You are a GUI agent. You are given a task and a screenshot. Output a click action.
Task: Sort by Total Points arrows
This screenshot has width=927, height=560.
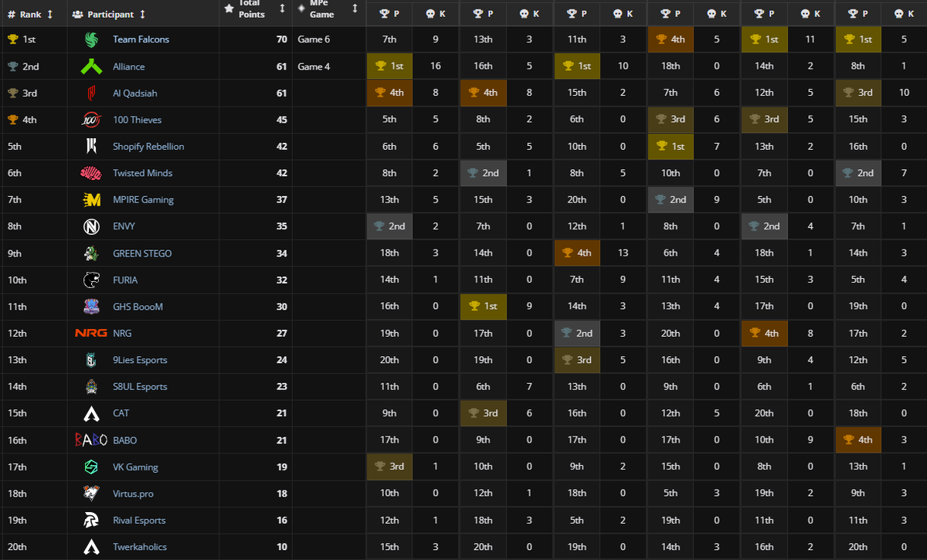pyautogui.click(x=282, y=8)
